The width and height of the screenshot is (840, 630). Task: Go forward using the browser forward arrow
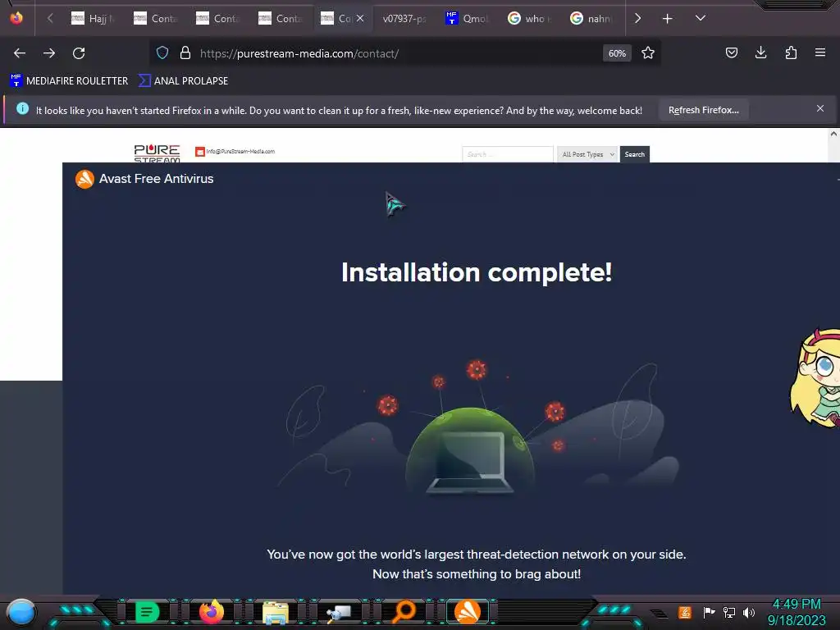[x=49, y=53]
